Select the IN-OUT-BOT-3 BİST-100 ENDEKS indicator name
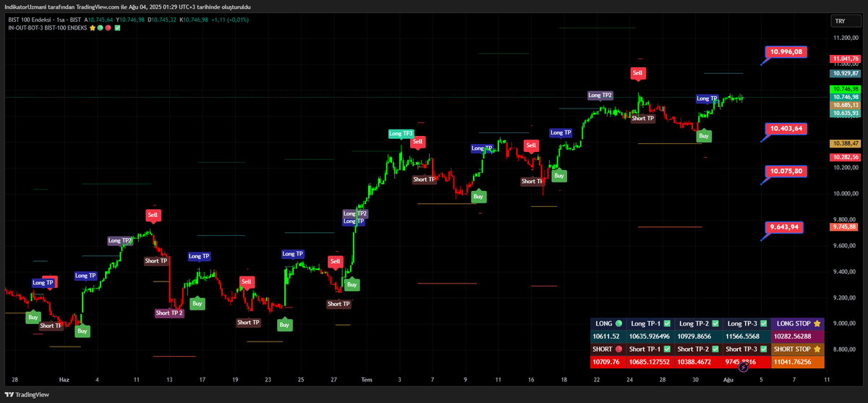868x403 pixels. [47, 27]
